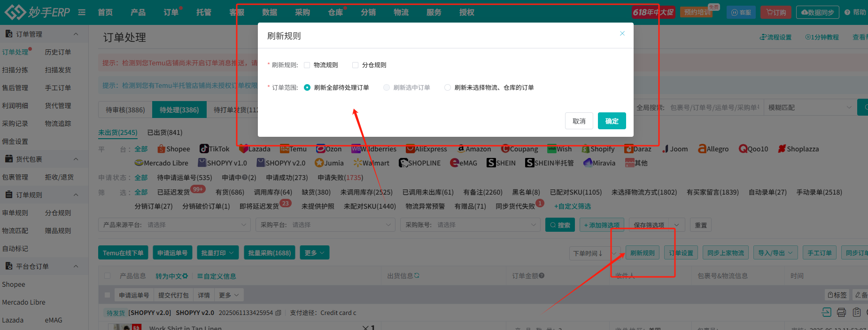
Task: Click the print icon on order row
Action: [x=842, y=313]
